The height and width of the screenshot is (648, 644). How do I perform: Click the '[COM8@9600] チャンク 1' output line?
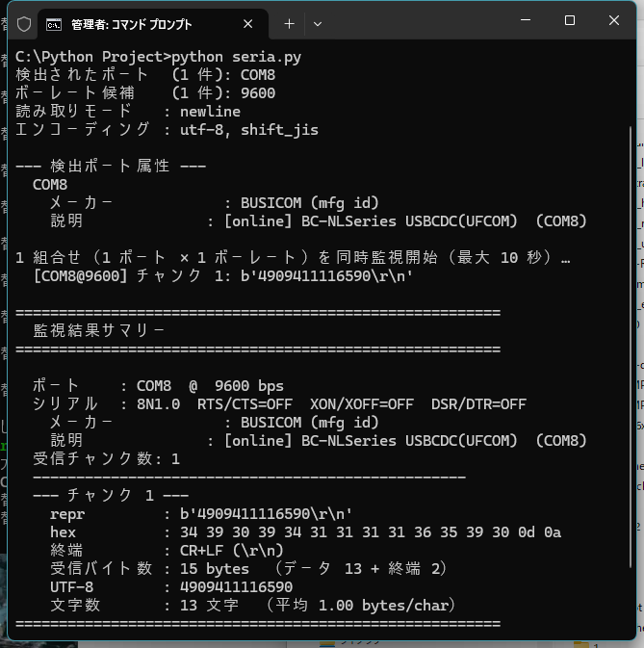coord(223,276)
